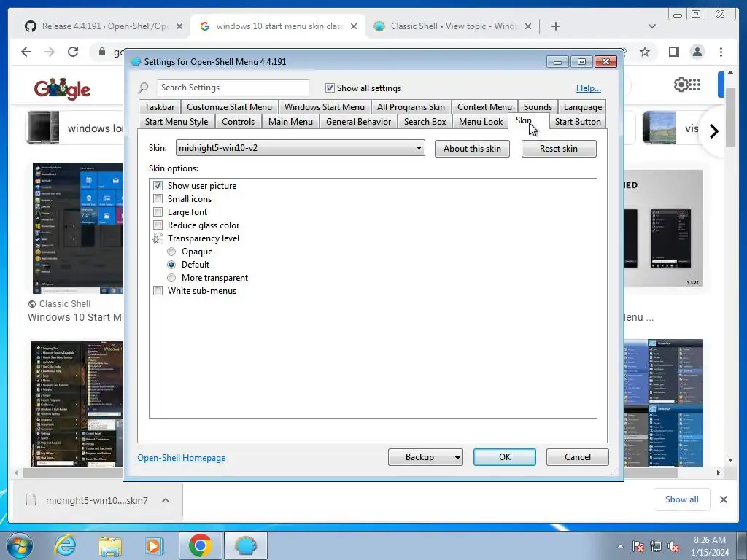The height and width of the screenshot is (560, 747).
Task: Close the Chrome downloads bar
Action: [723, 499]
